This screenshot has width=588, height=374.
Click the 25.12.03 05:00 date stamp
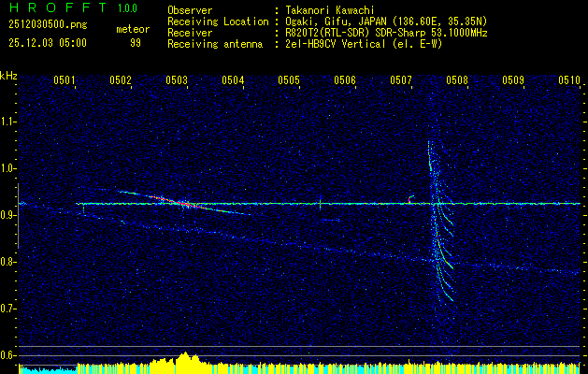click(x=47, y=42)
